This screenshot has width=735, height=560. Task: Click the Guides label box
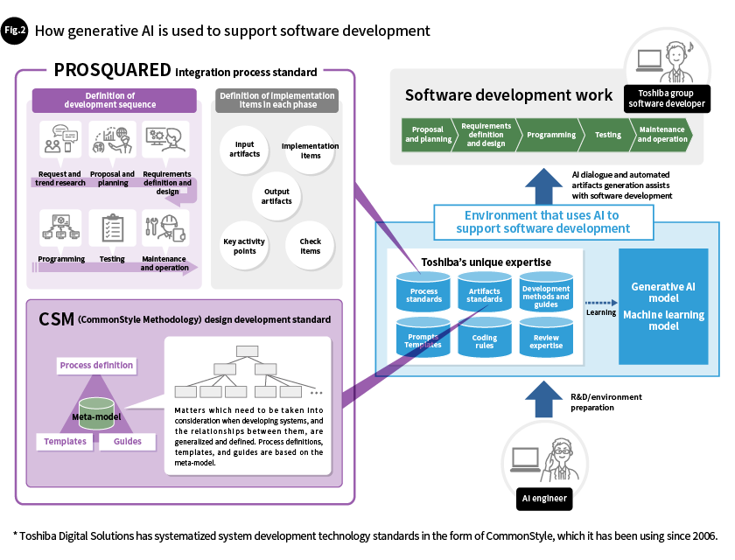pyautogui.click(x=128, y=442)
